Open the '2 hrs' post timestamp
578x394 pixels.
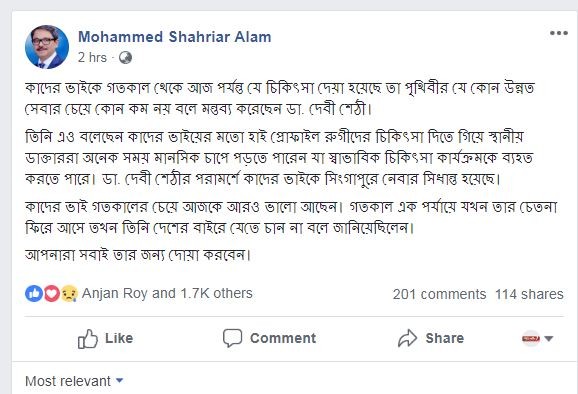tap(92, 57)
